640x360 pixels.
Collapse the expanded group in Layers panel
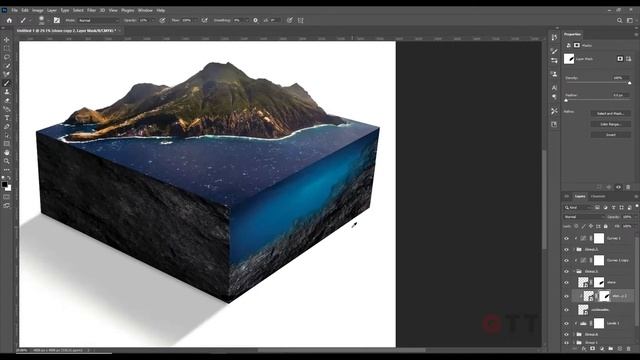pos(574,271)
